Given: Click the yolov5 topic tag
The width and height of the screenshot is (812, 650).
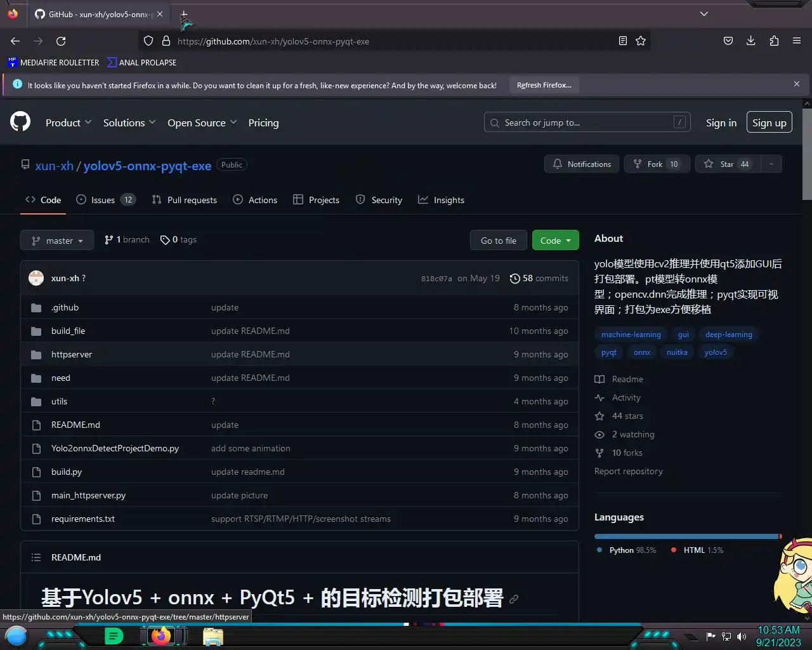Looking at the screenshot, I should [x=716, y=352].
